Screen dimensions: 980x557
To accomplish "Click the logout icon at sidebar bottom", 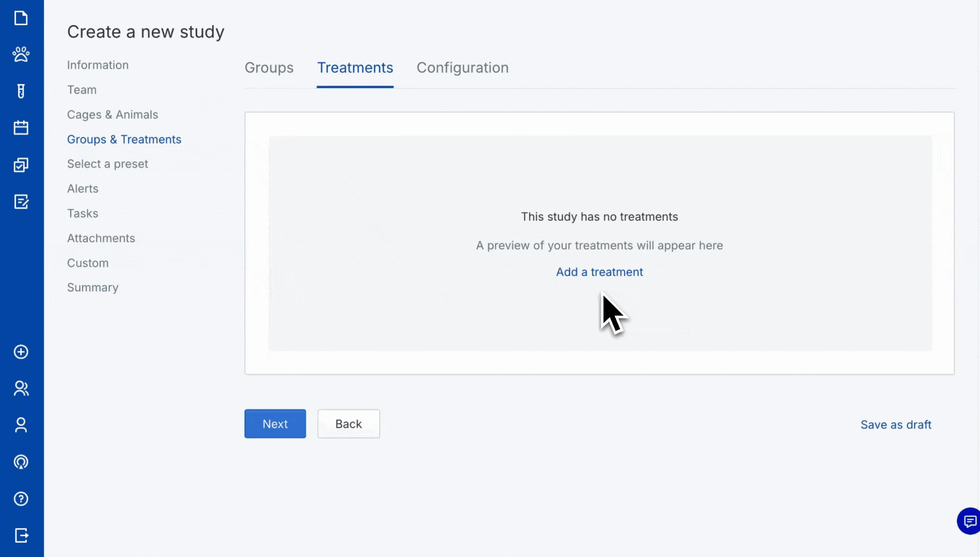I will coord(21,535).
